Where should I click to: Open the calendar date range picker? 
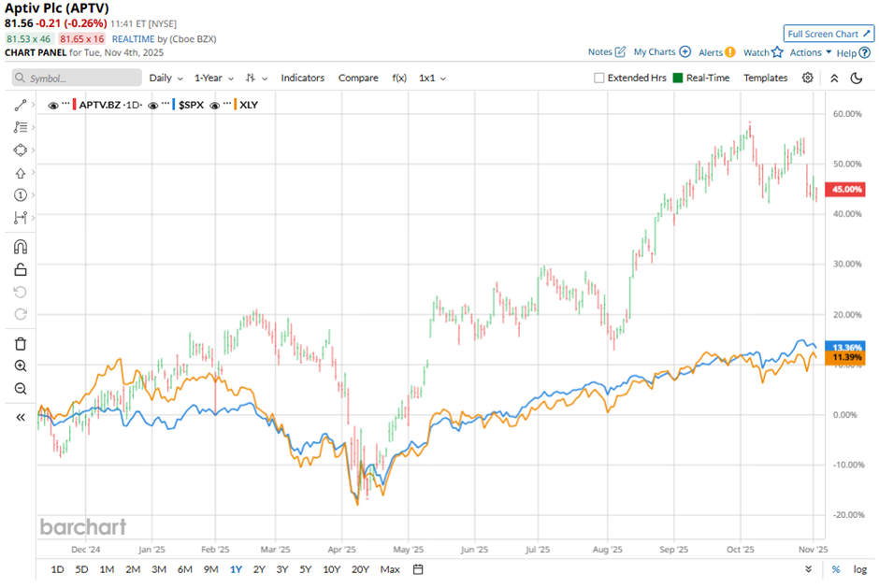(x=418, y=569)
